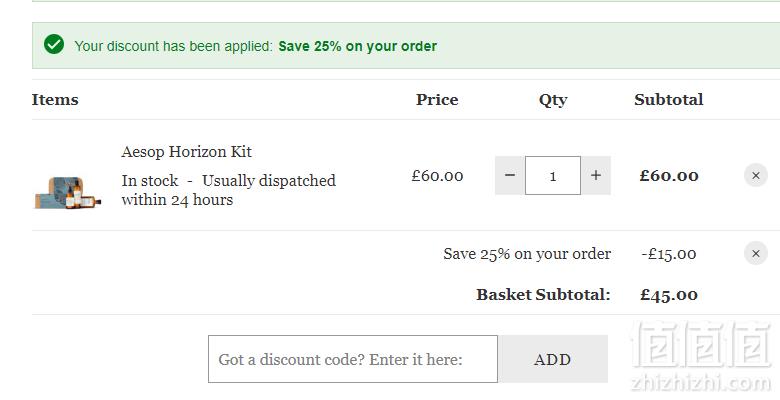Click the ADD discount code button

coord(553,359)
